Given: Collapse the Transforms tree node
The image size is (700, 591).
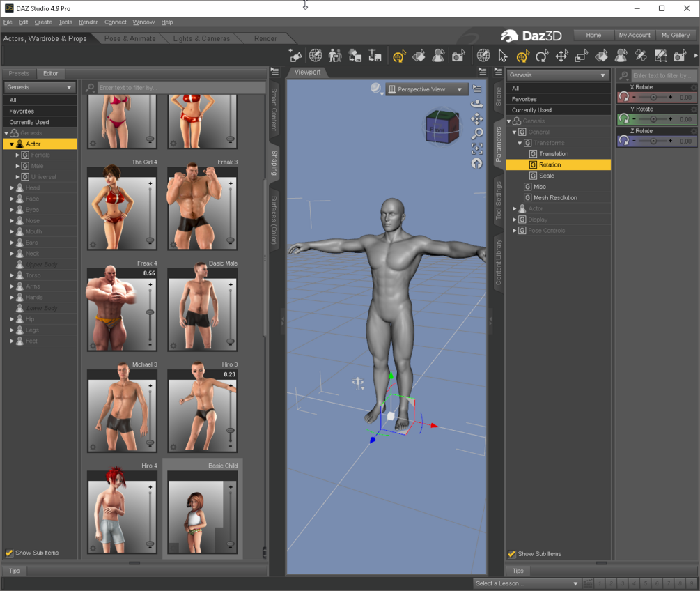Looking at the screenshot, I should tap(520, 144).
